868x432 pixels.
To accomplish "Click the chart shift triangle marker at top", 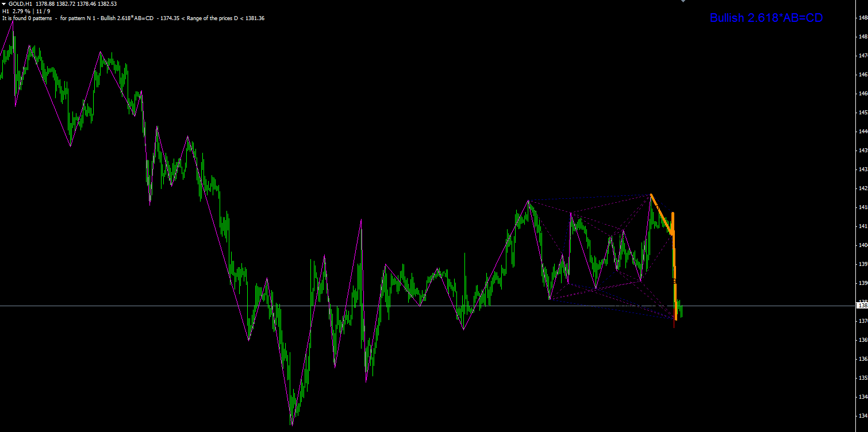I will pyautogui.click(x=682, y=1).
